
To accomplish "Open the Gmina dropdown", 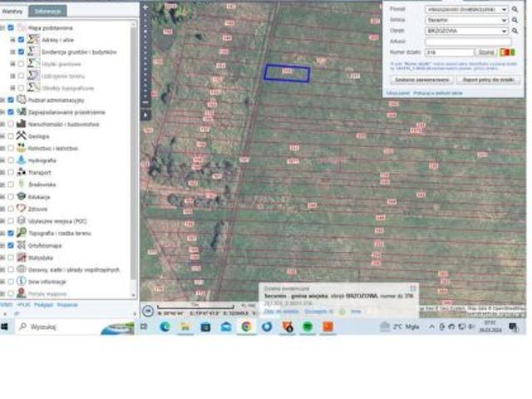I will point(466,20).
